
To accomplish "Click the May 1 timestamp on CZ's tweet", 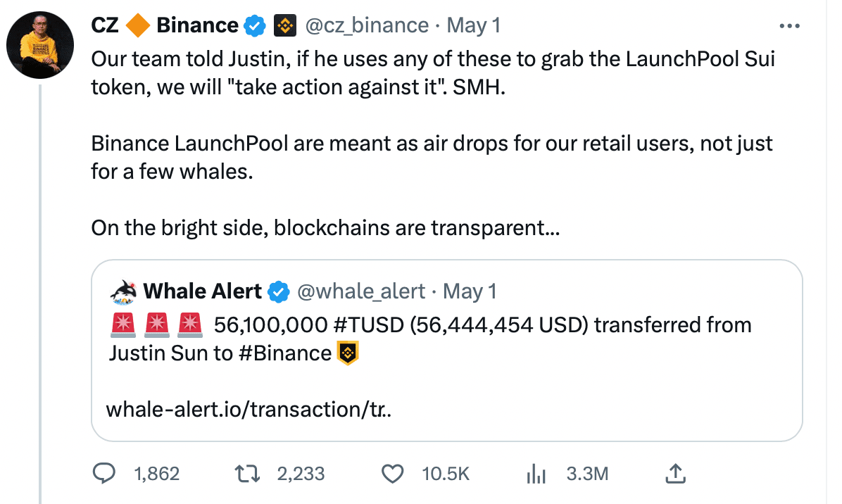I will pos(474,26).
